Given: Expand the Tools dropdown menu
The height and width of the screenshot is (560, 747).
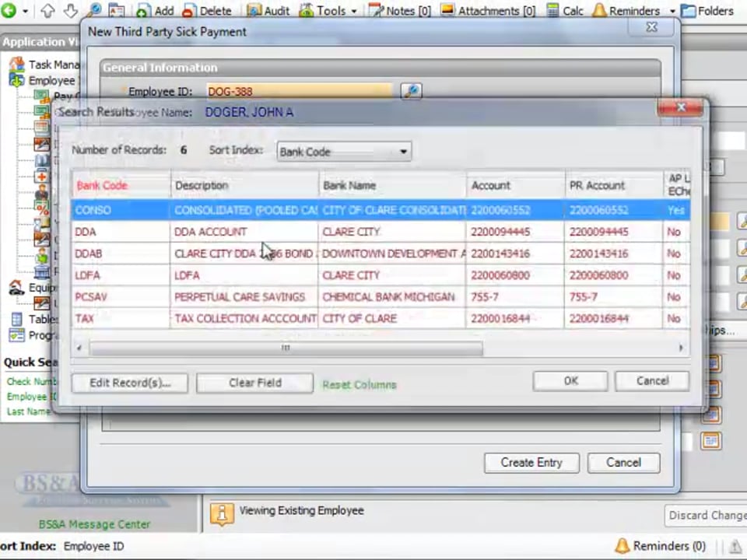Looking at the screenshot, I should 353,12.
